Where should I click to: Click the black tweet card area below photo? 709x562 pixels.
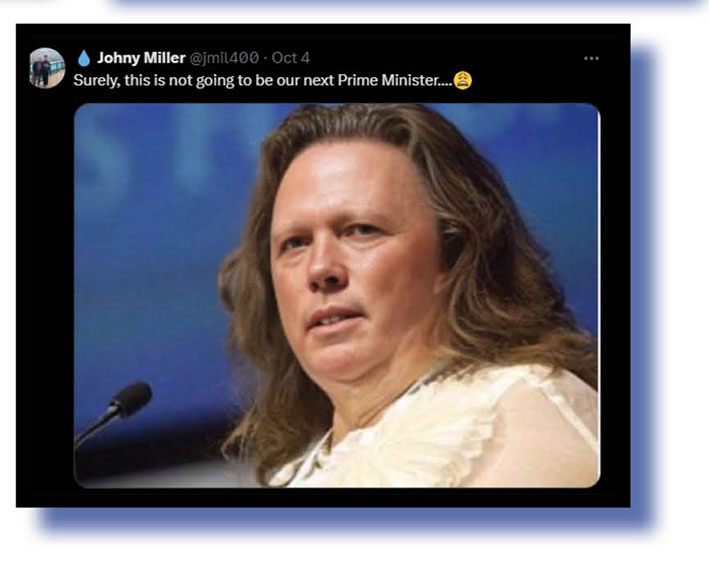[x=323, y=497]
